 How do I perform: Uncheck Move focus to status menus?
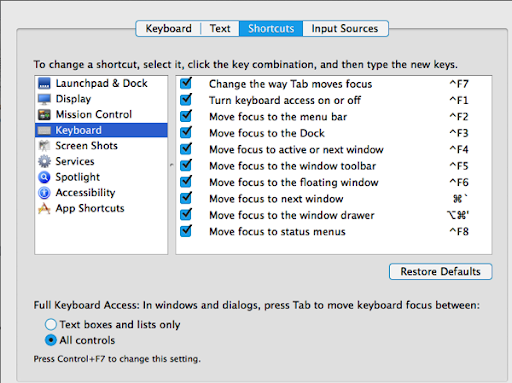(x=186, y=231)
